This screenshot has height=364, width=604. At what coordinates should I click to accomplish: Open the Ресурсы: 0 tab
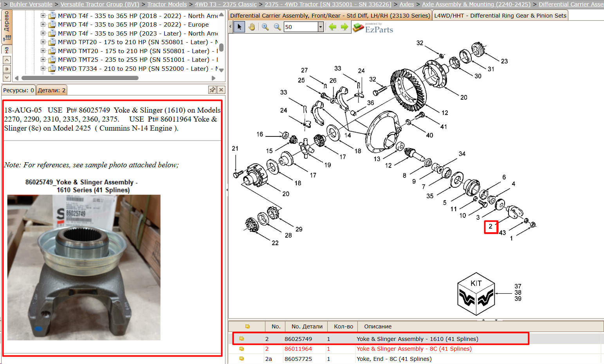coord(18,90)
